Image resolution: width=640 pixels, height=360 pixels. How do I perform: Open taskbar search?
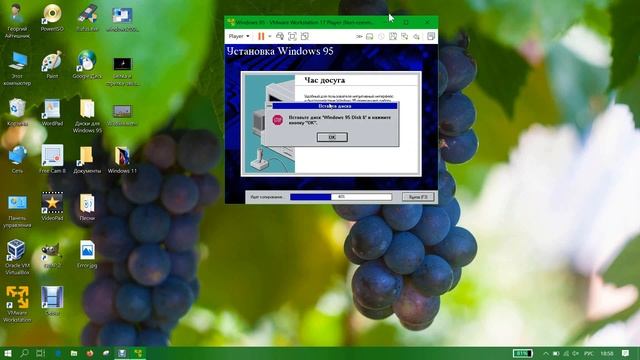coord(24,353)
